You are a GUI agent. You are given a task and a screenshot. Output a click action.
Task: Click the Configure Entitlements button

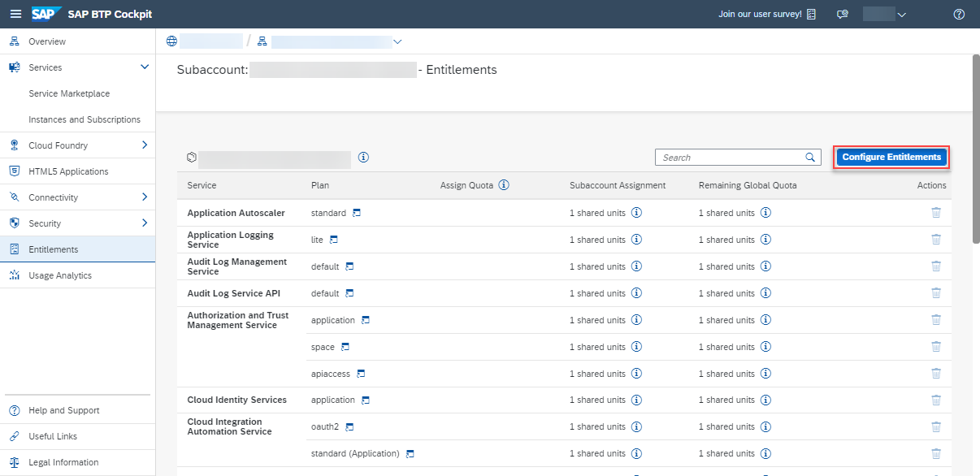coord(891,157)
